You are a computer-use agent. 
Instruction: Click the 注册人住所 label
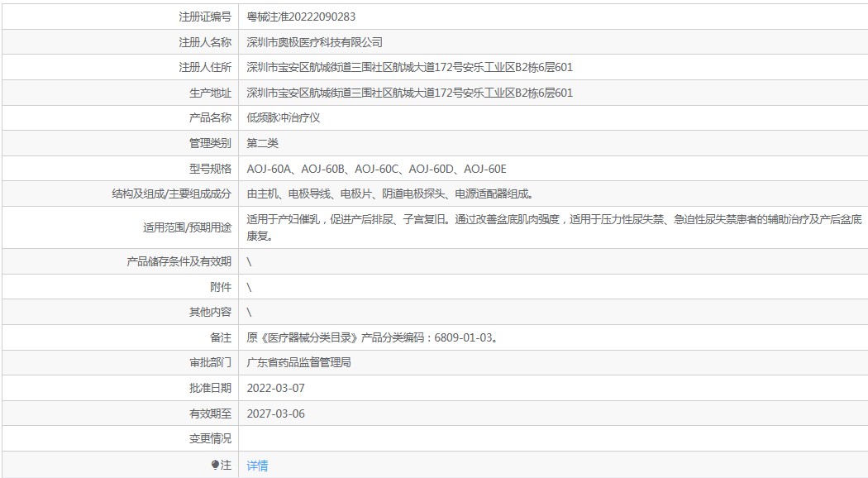205,68
